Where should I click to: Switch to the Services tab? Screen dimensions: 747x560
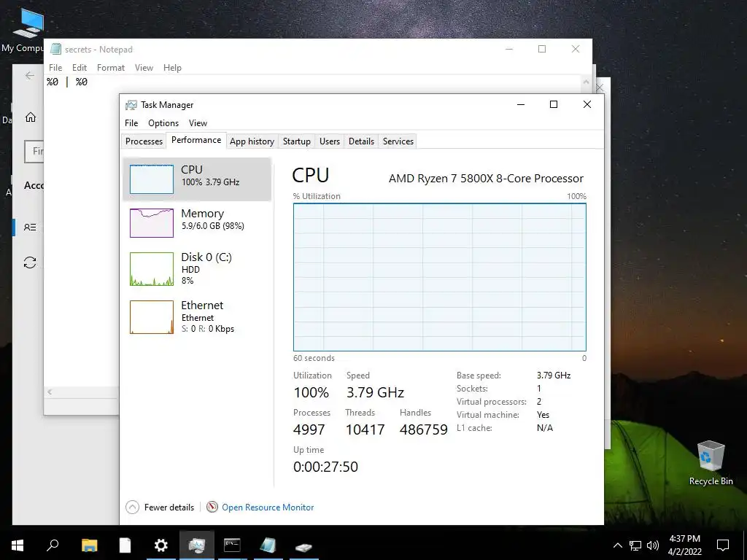[x=398, y=141]
